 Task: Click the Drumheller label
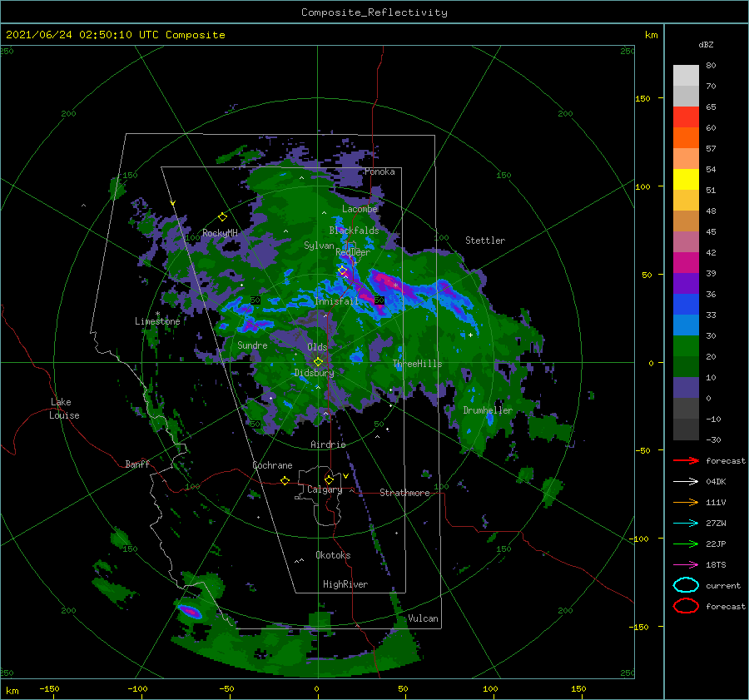click(x=488, y=410)
